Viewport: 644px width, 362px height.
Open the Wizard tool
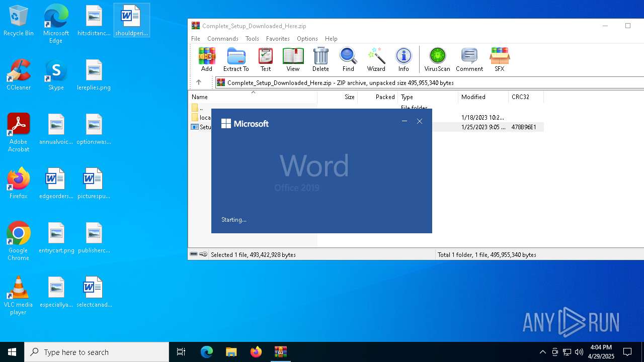(376, 60)
